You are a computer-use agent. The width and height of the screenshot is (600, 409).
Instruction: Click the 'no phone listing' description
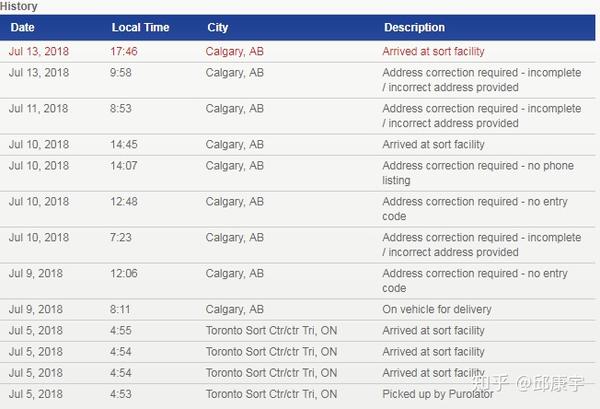[478, 173]
